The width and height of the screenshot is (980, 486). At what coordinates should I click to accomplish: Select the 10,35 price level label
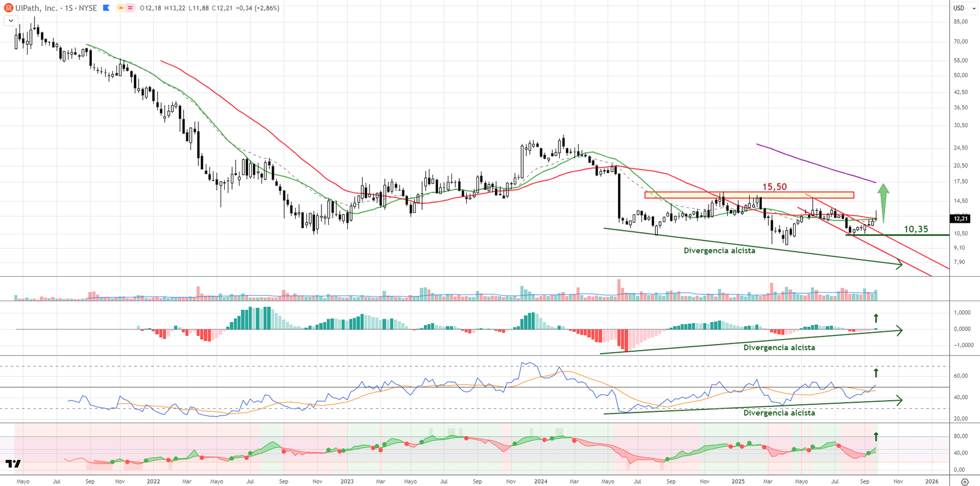tap(916, 230)
